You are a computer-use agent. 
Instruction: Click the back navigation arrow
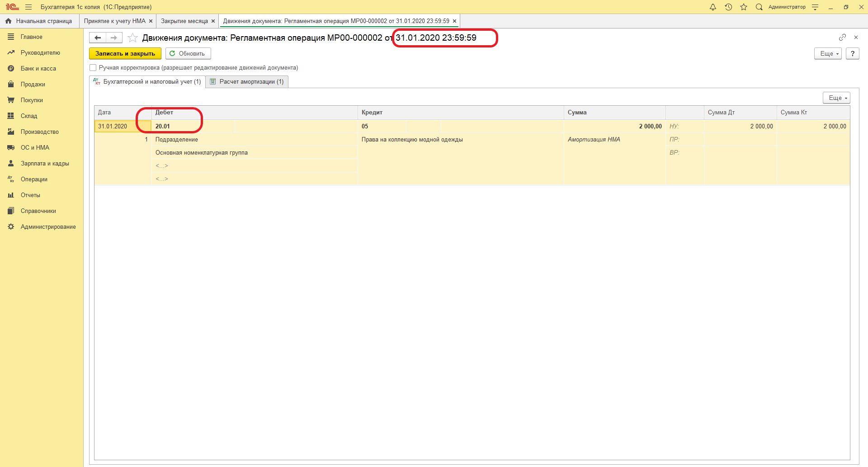98,38
